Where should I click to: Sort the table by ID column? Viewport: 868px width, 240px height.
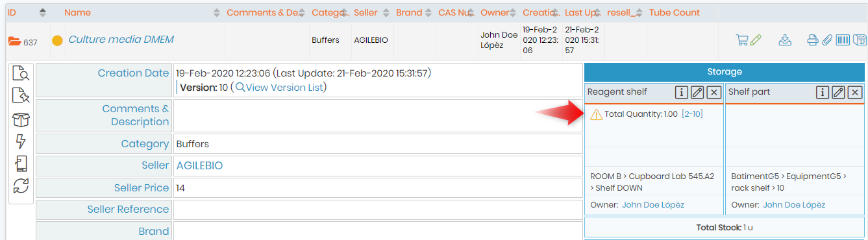click(43, 12)
